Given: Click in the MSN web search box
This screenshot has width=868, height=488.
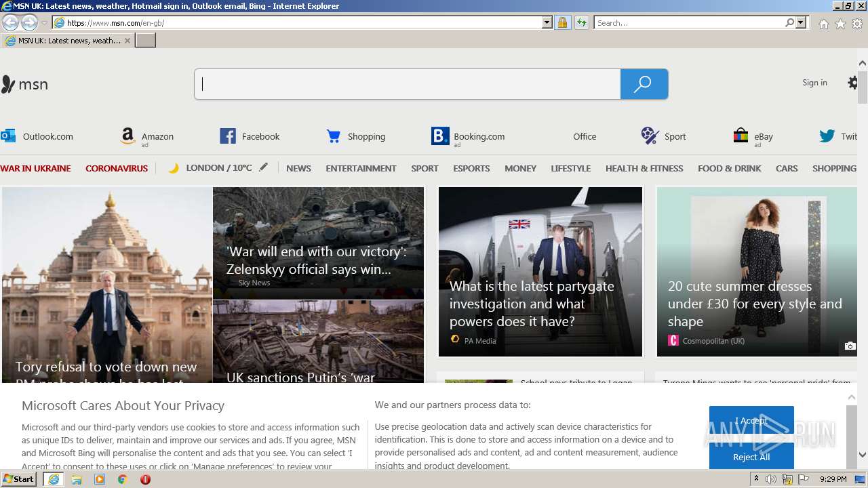Looking at the screenshot, I should click(408, 84).
